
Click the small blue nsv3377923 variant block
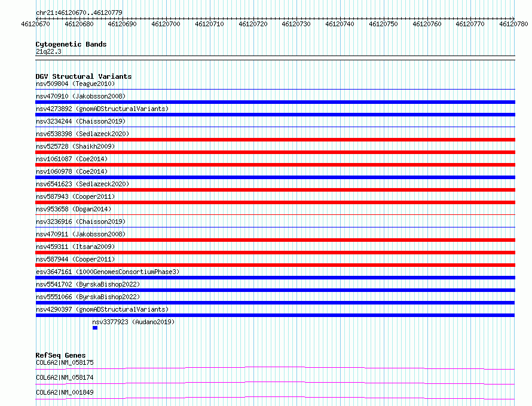(x=95, y=328)
